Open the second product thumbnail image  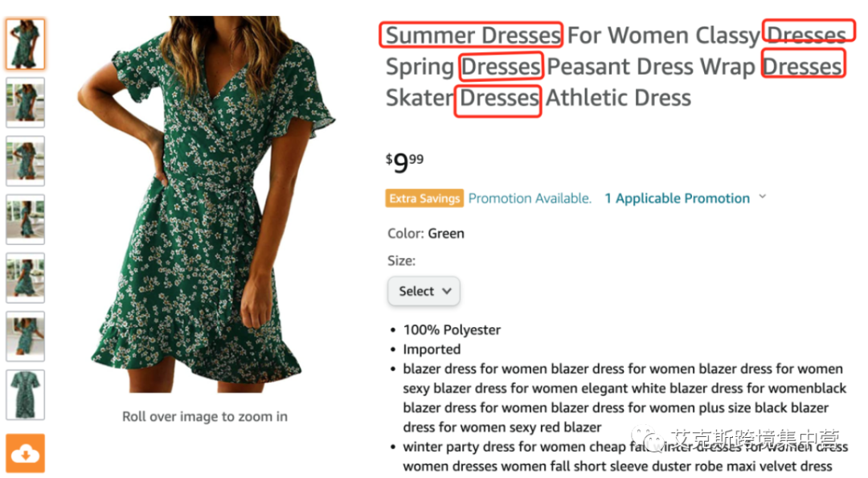26,102
